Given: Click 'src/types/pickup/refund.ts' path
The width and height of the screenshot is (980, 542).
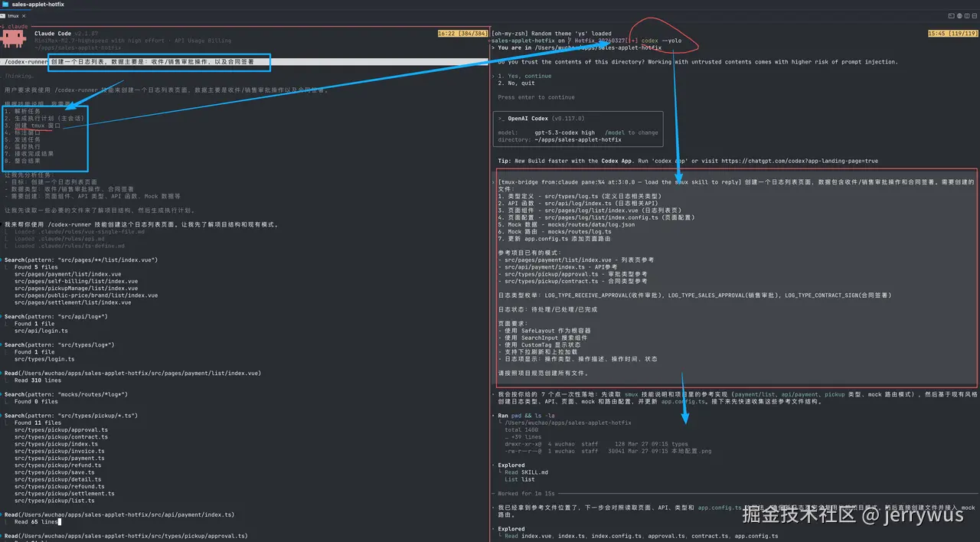Looking at the screenshot, I should (58, 465).
